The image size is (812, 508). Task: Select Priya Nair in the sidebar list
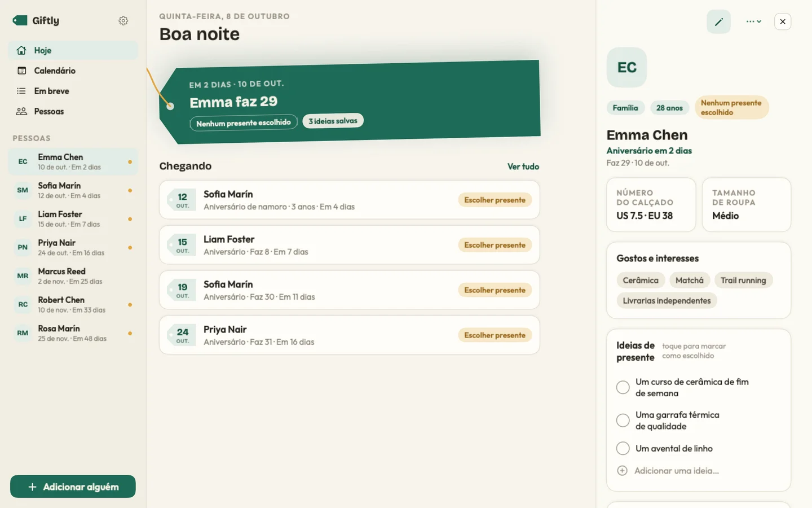pyautogui.click(x=73, y=247)
